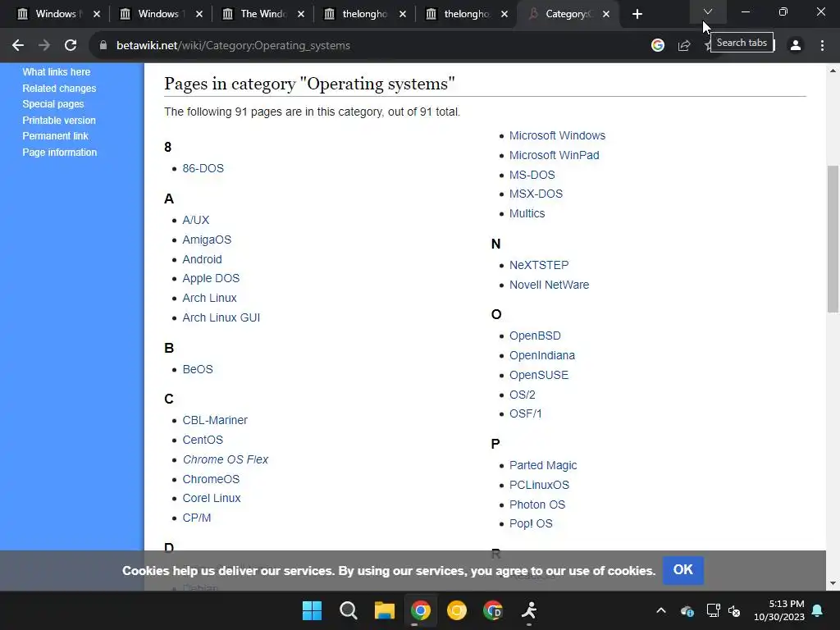Open the CP/M page

point(197,518)
